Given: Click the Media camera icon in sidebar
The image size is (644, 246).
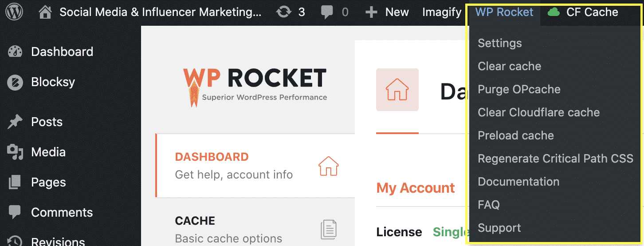Looking at the screenshot, I should coord(15,152).
